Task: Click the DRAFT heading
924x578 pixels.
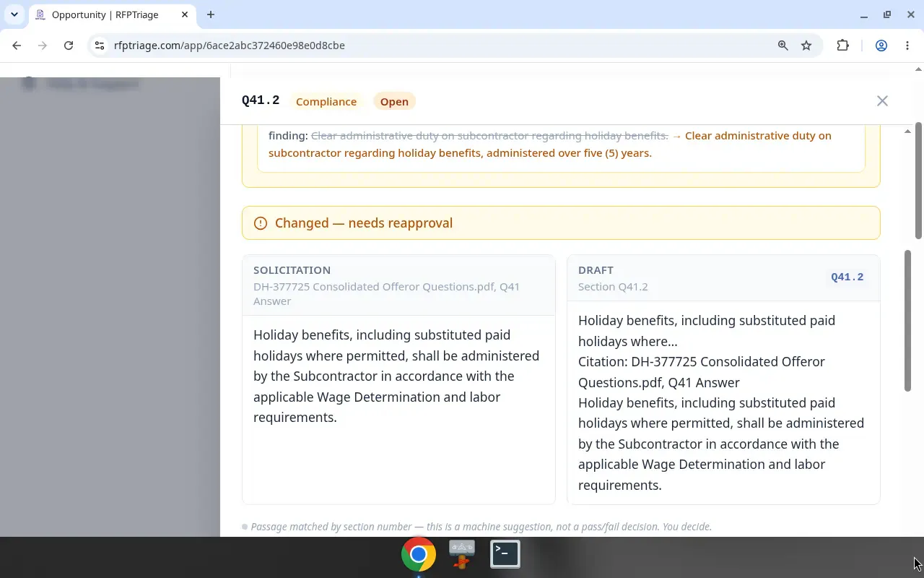Action: pos(596,270)
